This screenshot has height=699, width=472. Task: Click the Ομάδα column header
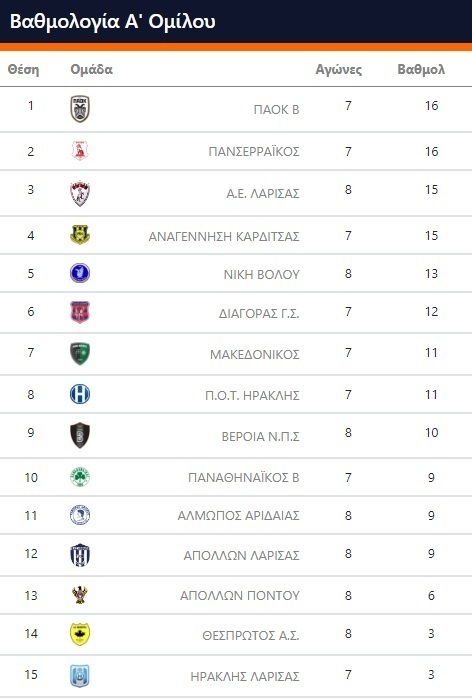tap(91, 70)
